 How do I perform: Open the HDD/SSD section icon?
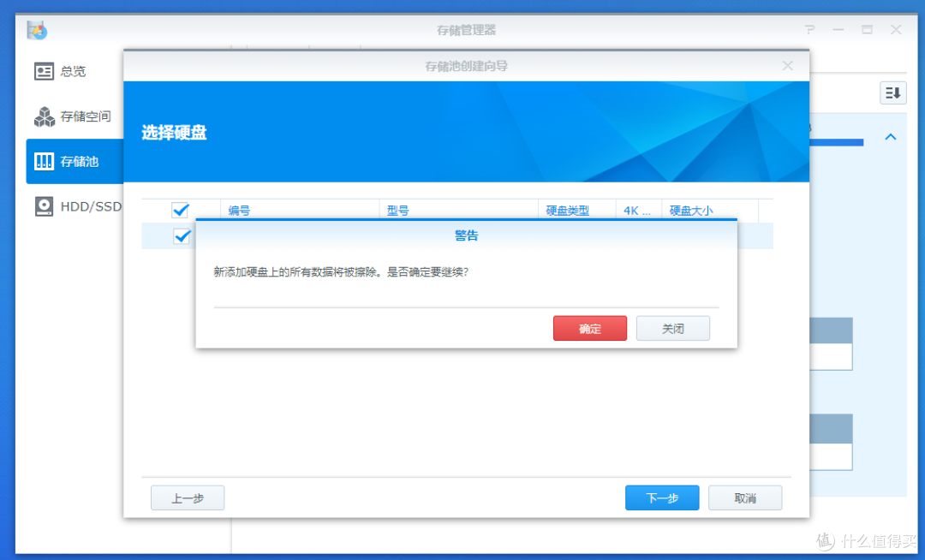(x=44, y=206)
